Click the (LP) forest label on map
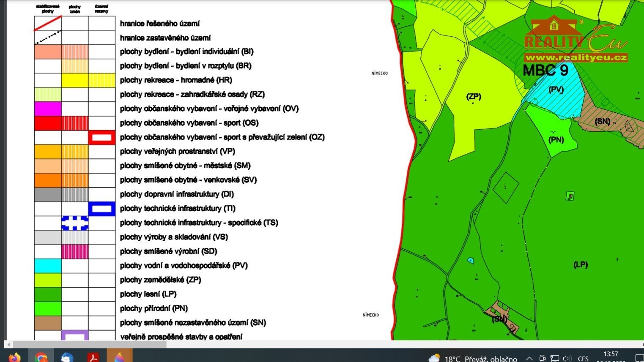Screen dimensions: 644x362 point(581,264)
